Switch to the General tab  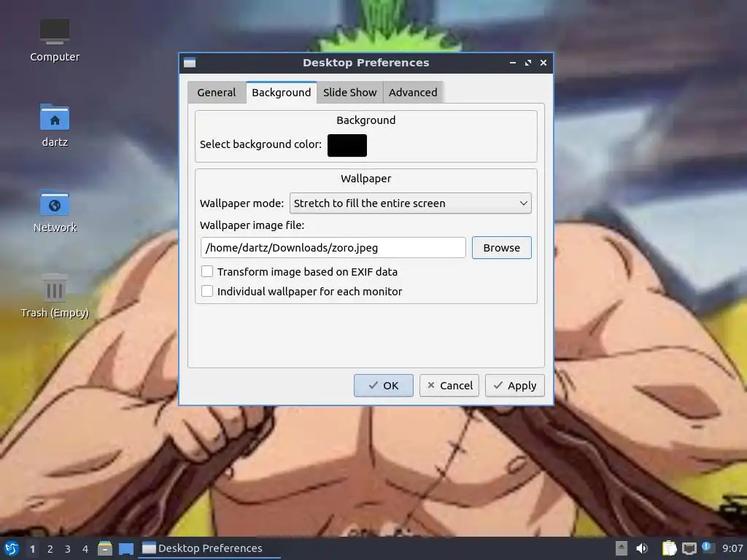pyautogui.click(x=216, y=93)
